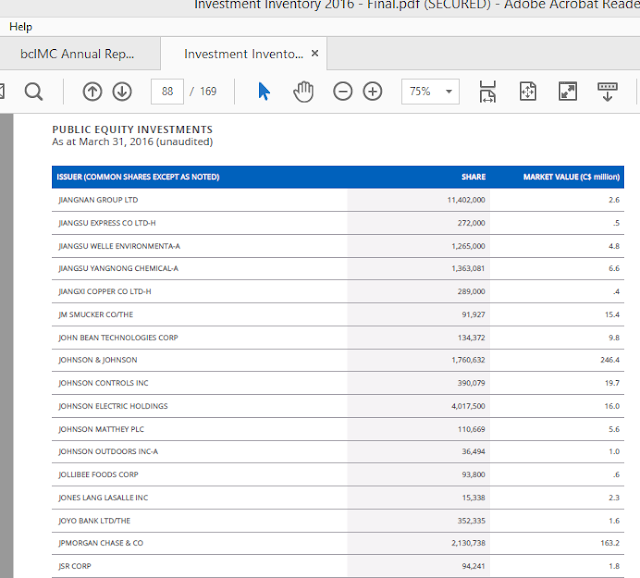Click share count 1,760,632
The image size is (640, 578).
[x=468, y=360]
